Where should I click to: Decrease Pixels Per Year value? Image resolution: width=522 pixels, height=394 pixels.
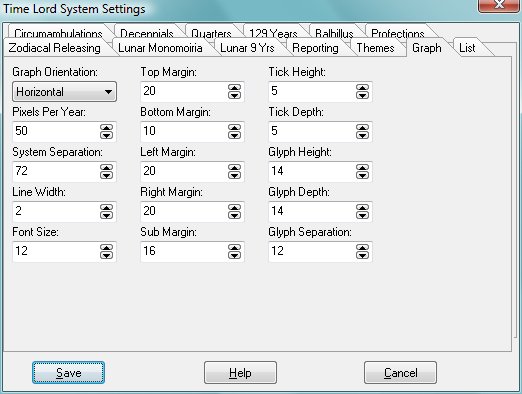106,135
